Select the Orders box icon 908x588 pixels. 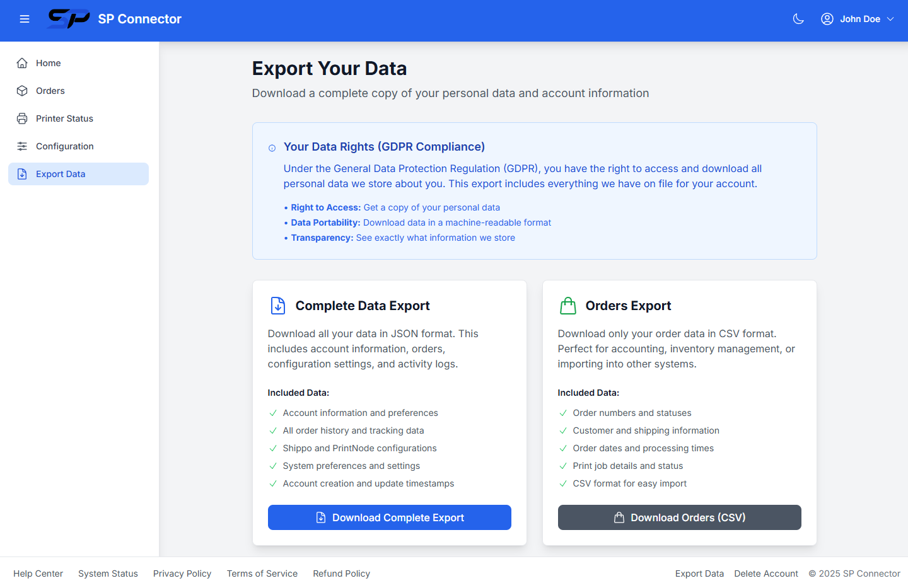pyautogui.click(x=22, y=91)
